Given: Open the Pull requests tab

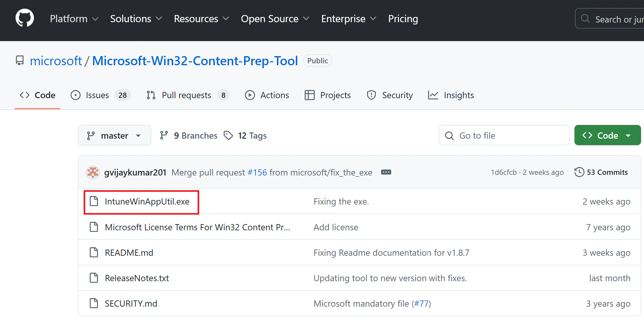Looking at the screenshot, I should pyautogui.click(x=188, y=95).
